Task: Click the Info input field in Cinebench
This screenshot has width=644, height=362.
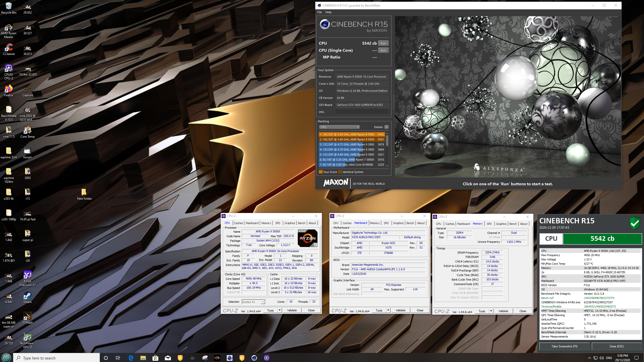Action: click(362, 112)
